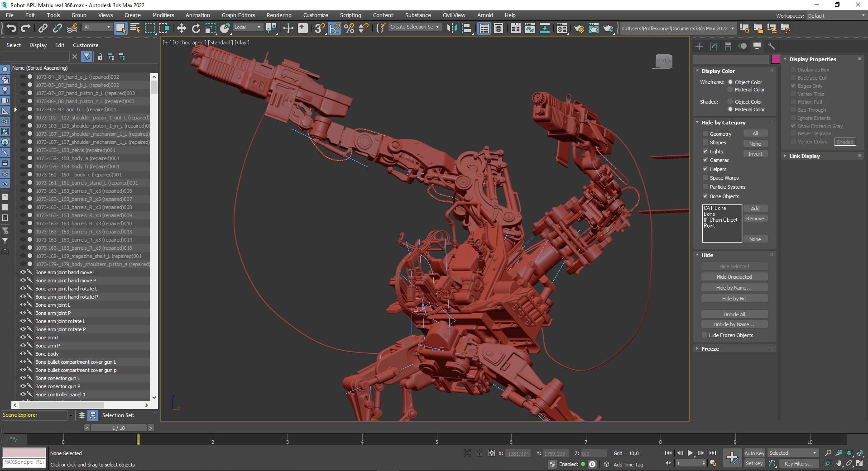
Task: Click the Unhide All button
Action: [x=734, y=314]
